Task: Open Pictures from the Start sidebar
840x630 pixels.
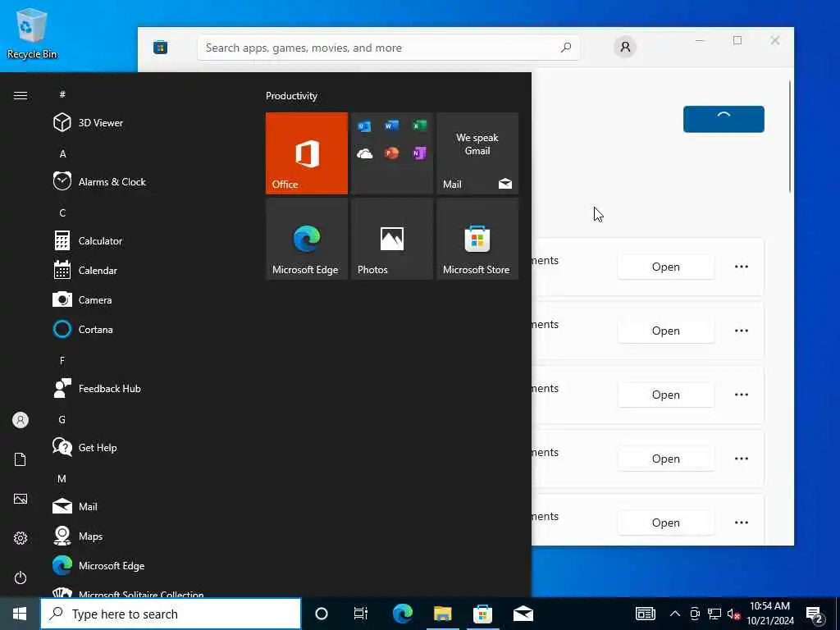Action: 21,499
